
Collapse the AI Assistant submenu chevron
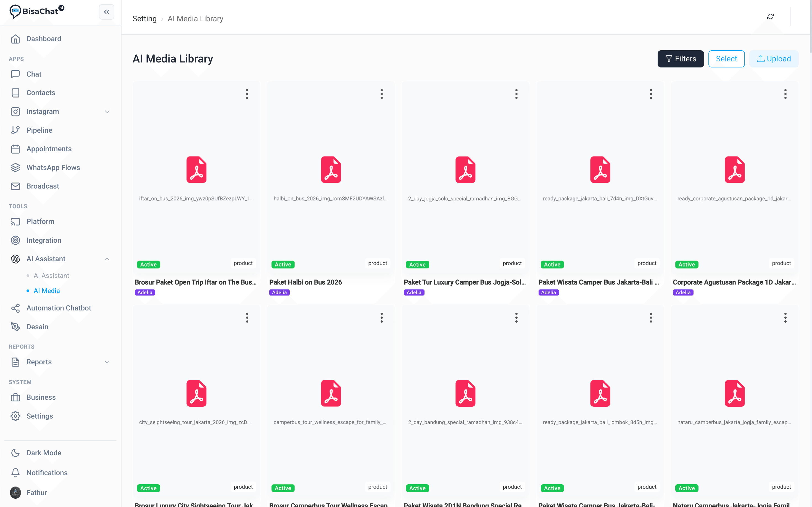click(107, 259)
